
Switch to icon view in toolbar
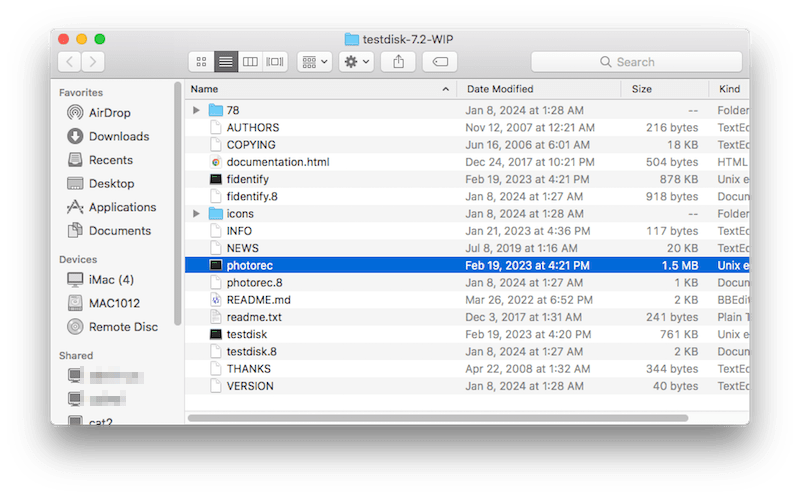coord(201,62)
